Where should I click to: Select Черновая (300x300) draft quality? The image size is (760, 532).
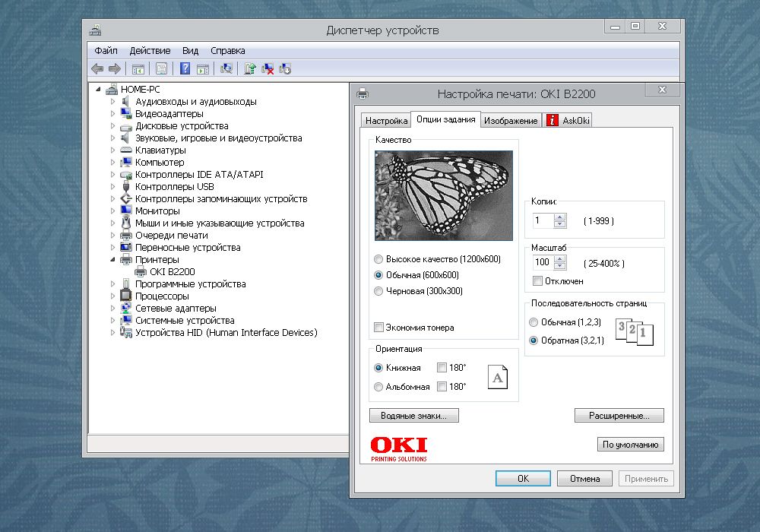point(378,291)
